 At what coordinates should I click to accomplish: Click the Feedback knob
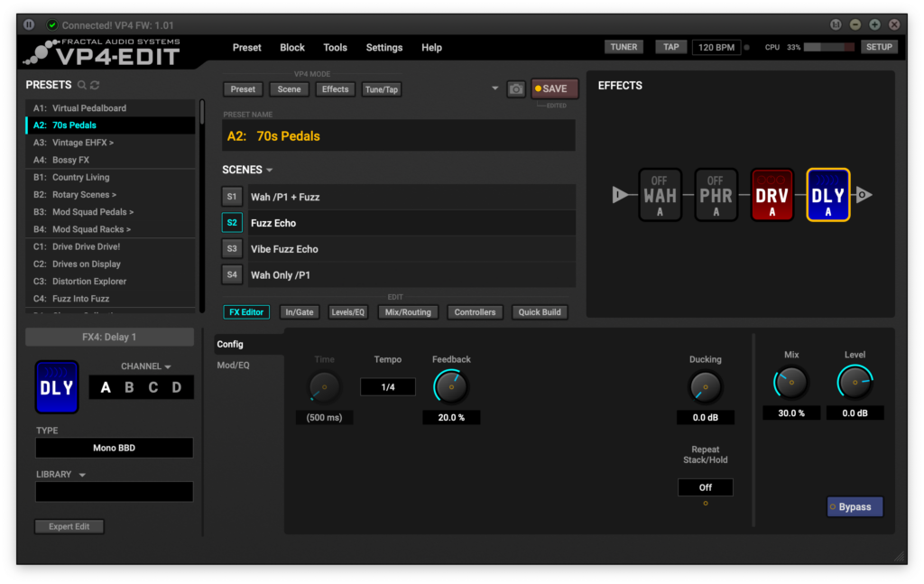(x=450, y=387)
